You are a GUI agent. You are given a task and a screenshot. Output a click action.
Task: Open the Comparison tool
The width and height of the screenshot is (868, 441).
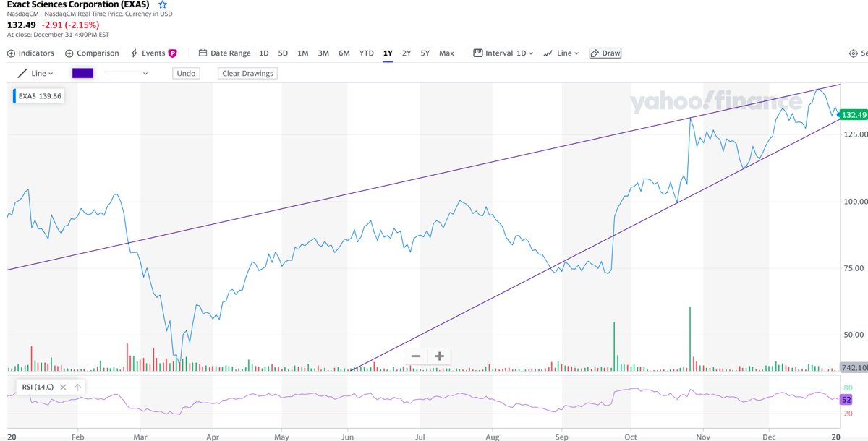click(92, 53)
